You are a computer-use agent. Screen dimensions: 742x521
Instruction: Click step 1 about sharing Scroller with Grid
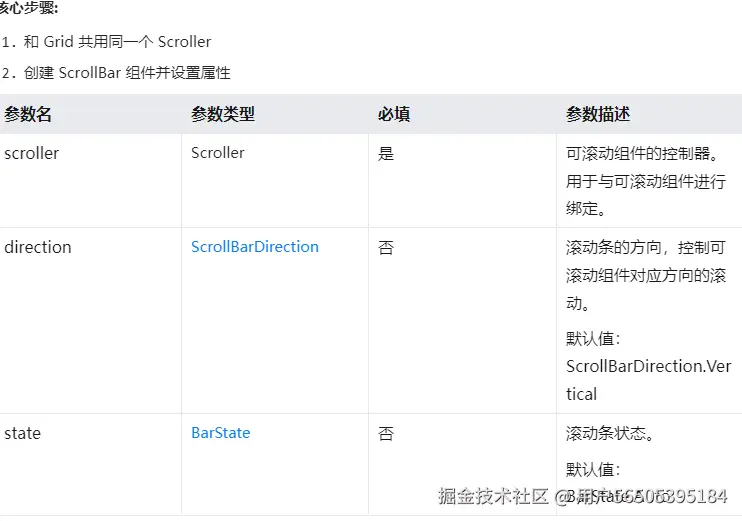tap(106, 42)
